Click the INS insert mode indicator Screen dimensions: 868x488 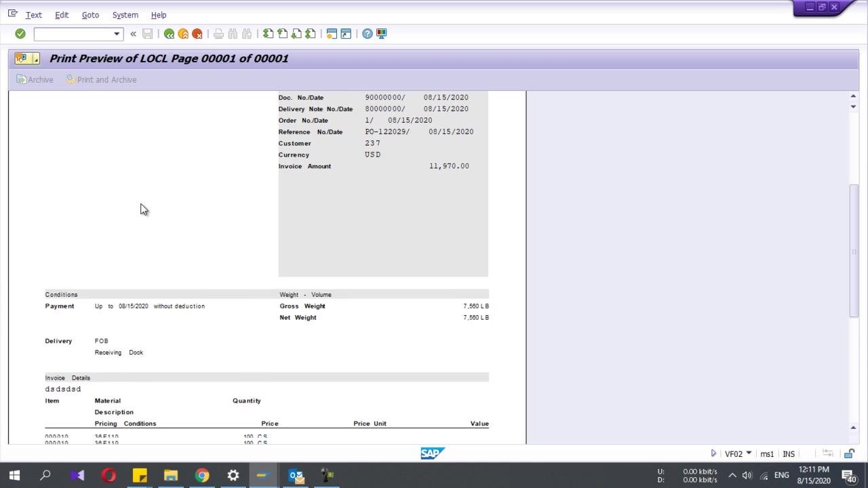[x=789, y=454]
